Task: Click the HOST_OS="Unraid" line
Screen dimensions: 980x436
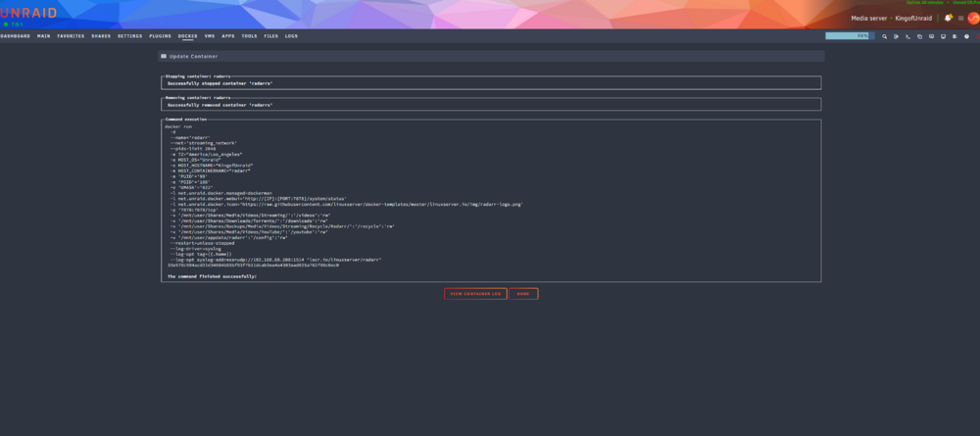Action: pos(195,160)
